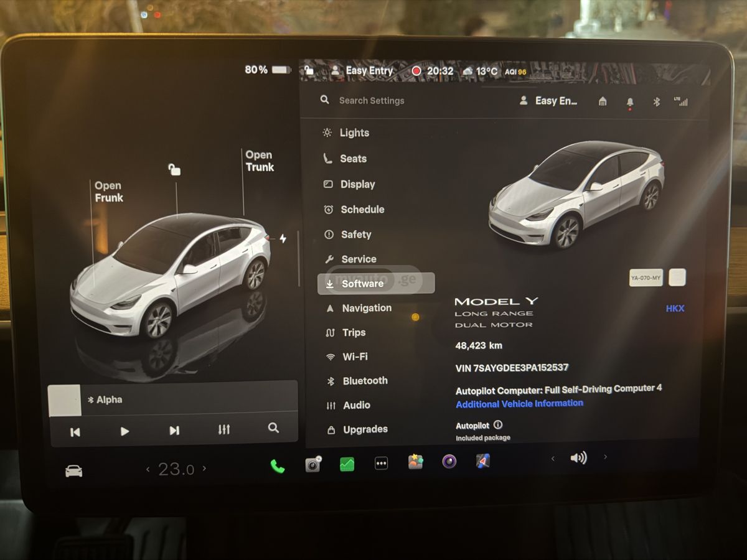
Task: Toggle Open Trunk on the vehicle
Action: pyautogui.click(x=259, y=161)
